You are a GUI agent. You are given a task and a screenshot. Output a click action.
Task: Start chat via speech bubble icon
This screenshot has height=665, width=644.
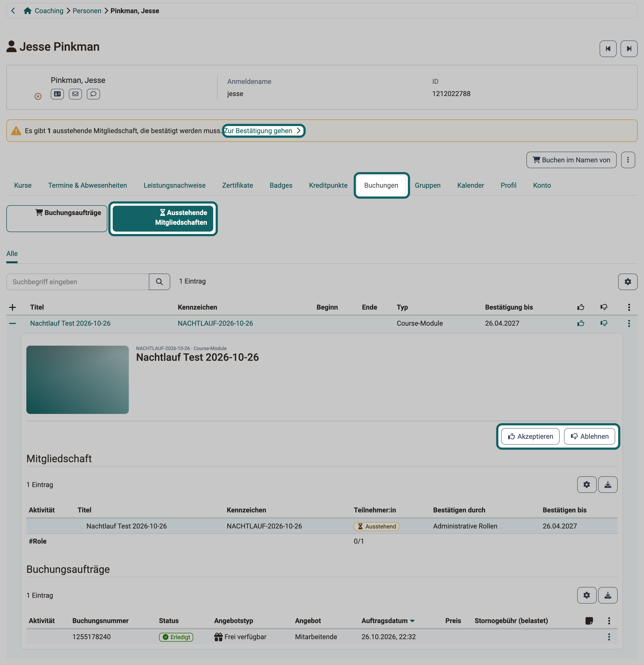(93, 94)
